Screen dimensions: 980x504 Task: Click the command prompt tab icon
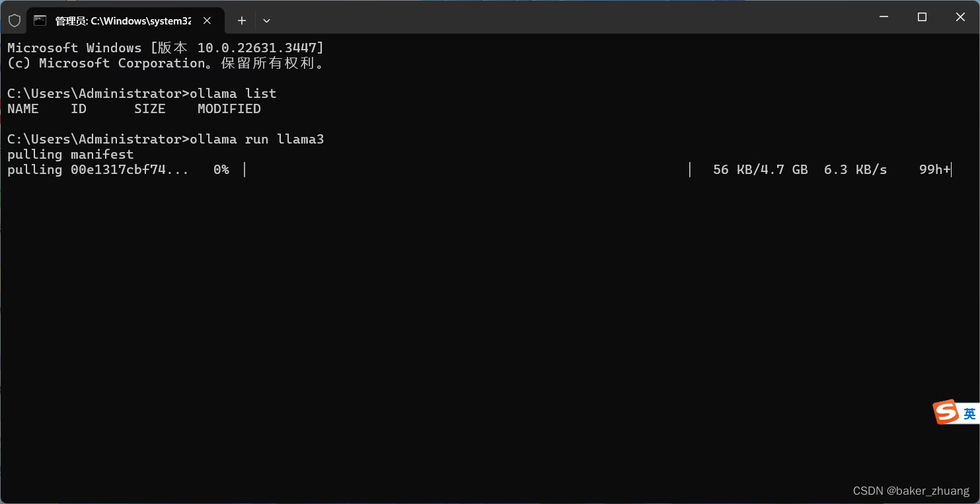click(x=40, y=21)
